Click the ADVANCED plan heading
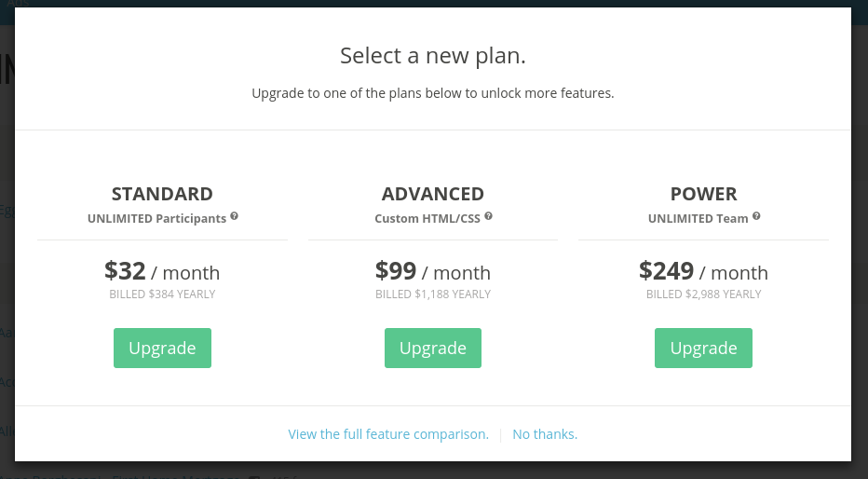The height and width of the screenshot is (479, 868). coord(433,194)
